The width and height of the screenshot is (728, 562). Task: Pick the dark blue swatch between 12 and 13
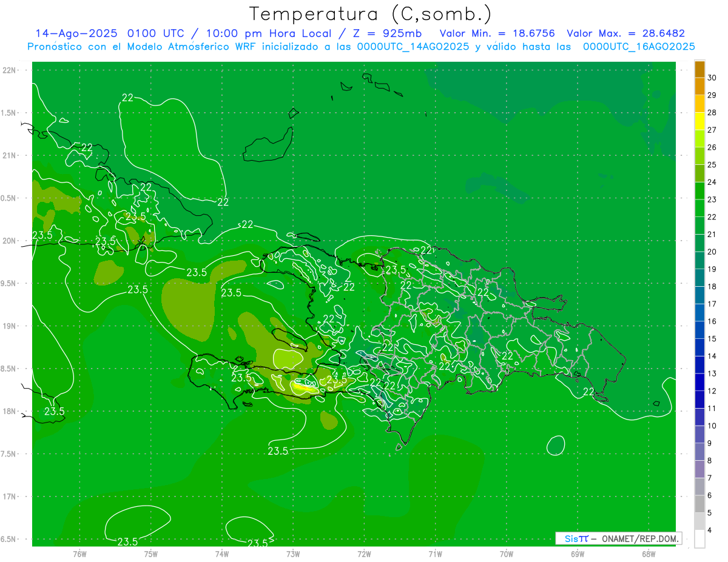699,383
